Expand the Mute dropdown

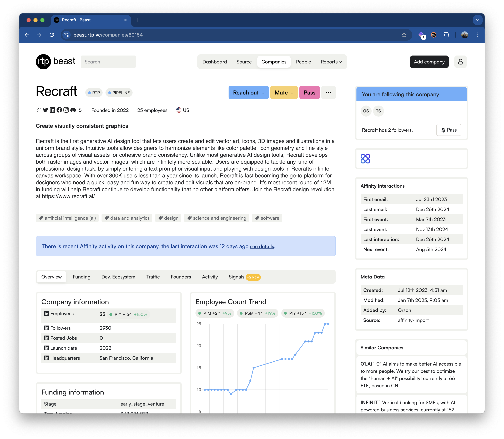[284, 92]
